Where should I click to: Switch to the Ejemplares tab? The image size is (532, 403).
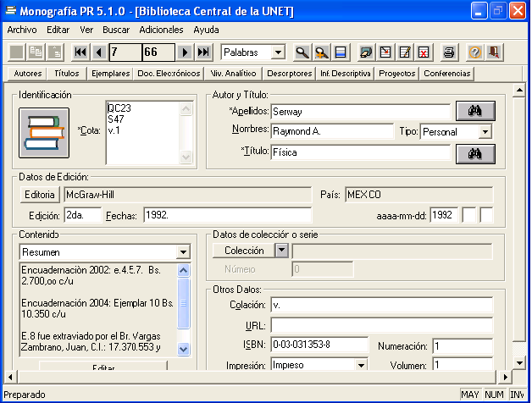pyautogui.click(x=111, y=74)
